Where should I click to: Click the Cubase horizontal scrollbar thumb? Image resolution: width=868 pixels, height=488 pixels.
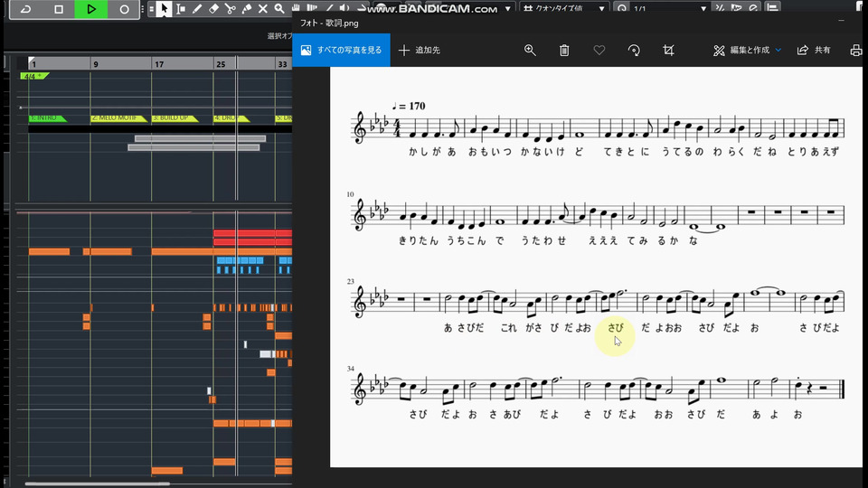coord(97,484)
